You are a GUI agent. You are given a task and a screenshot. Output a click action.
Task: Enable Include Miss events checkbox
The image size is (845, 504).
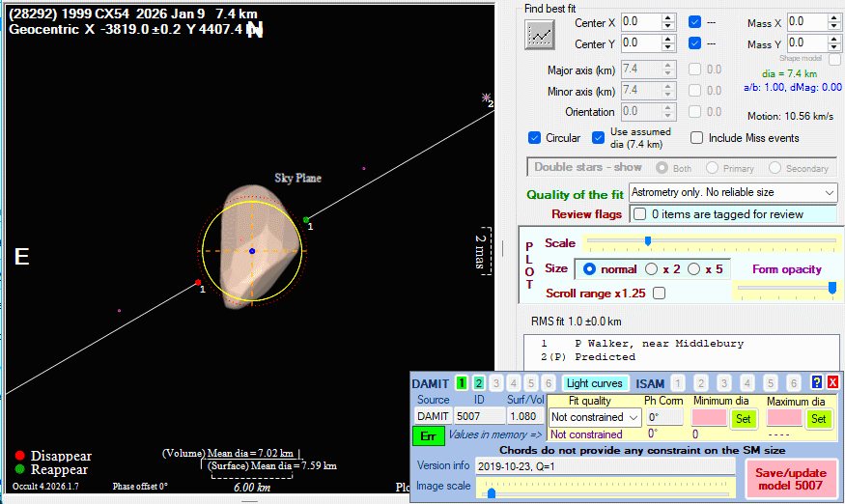(697, 138)
